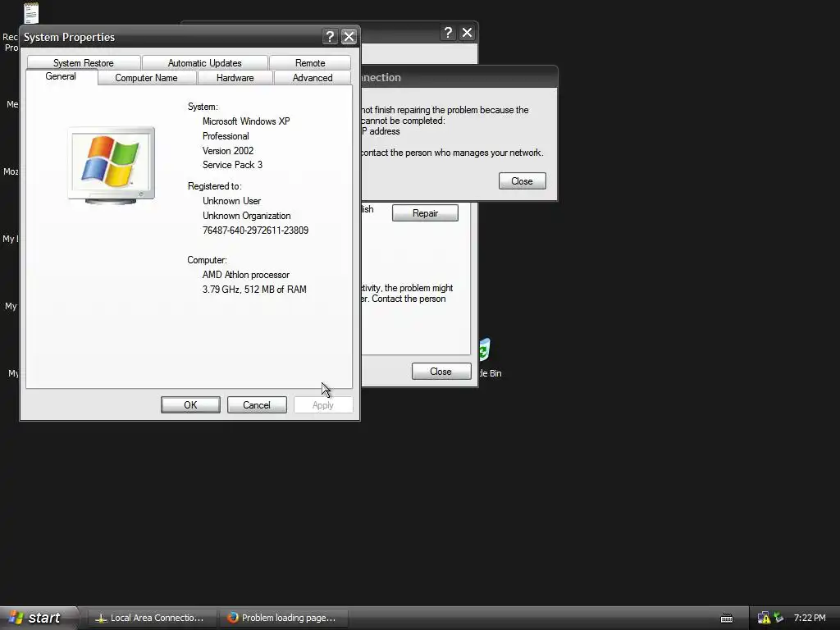This screenshot has height=630, width=840.
Task: Click the on-screen keyboard icon in taskbar
Action: click(727, 619)
